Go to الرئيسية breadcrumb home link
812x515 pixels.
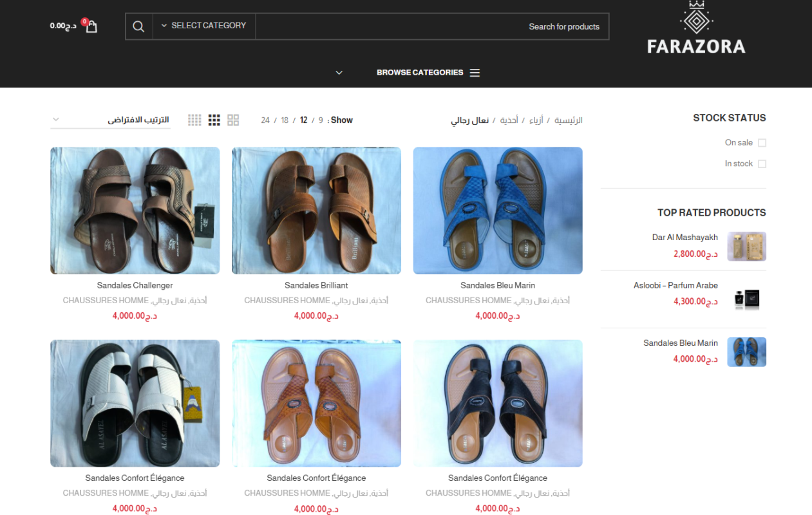tap(569, 120)
